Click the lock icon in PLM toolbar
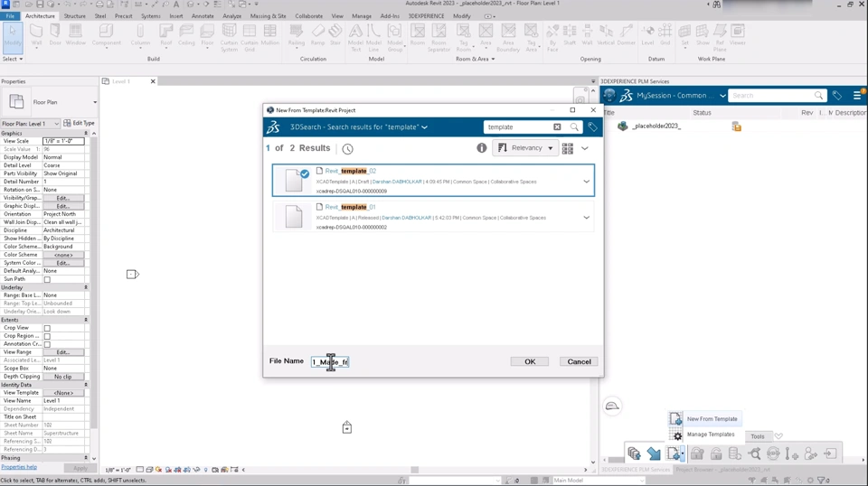The width and height of the screenshot is (868, 486). [x=697, y=453]
